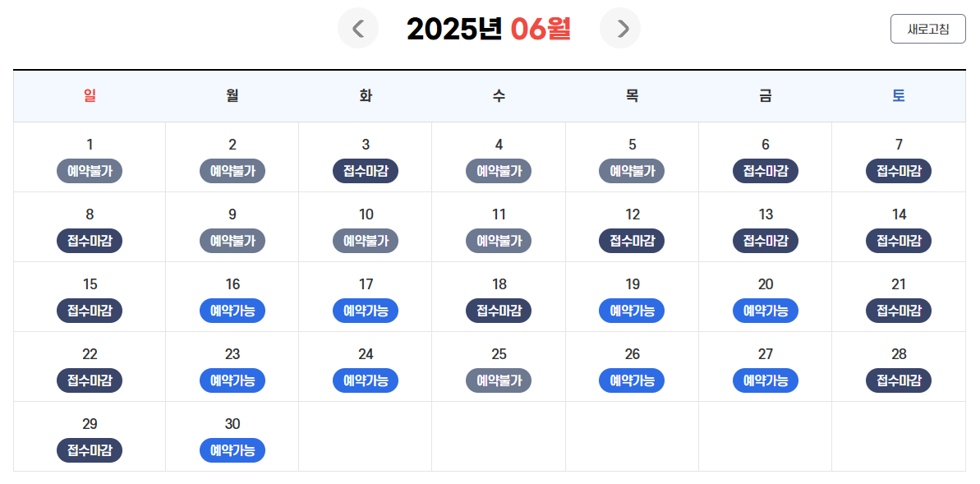Click the 예약가능 badge on June 26
Image resolution: width=980 pixels, height=484 pixels.
632,380
